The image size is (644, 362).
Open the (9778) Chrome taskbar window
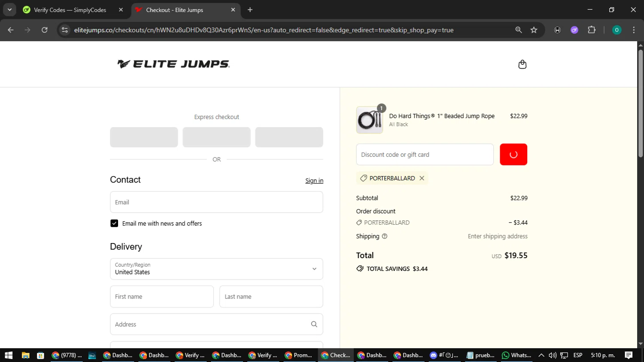click(67, 355)
